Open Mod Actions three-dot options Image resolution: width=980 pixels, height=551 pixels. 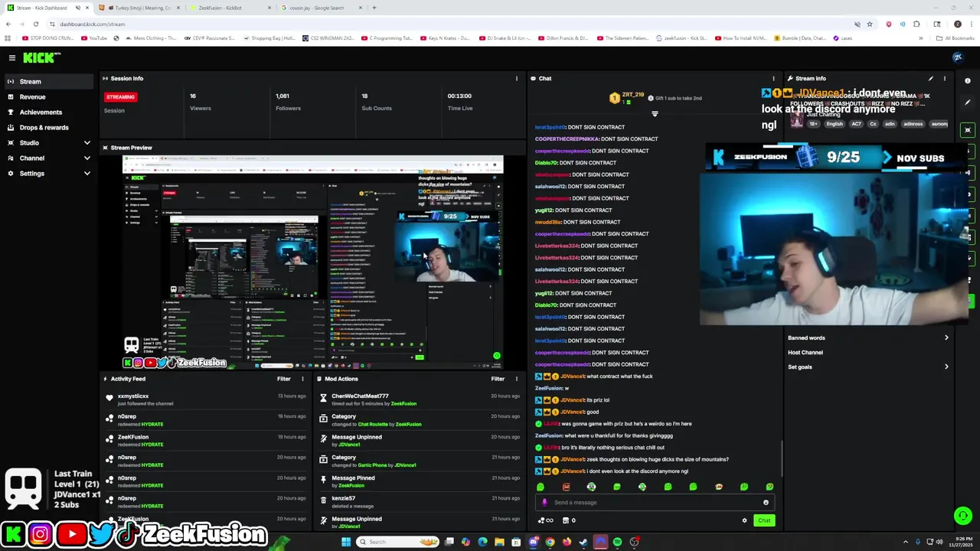(516, 379)
